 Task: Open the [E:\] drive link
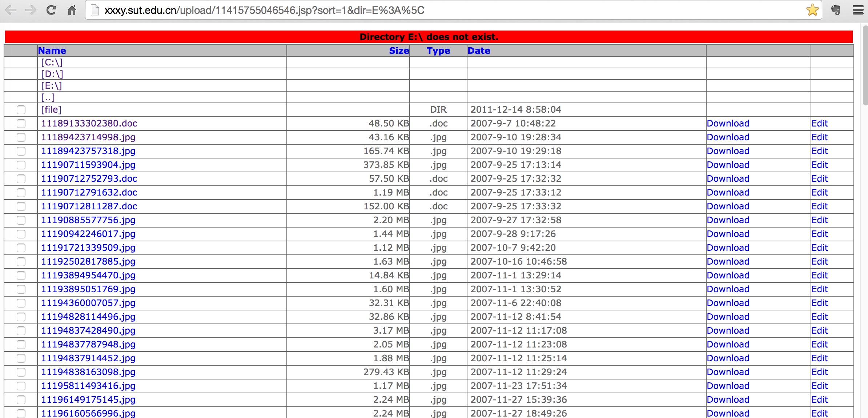click(51, 85)
